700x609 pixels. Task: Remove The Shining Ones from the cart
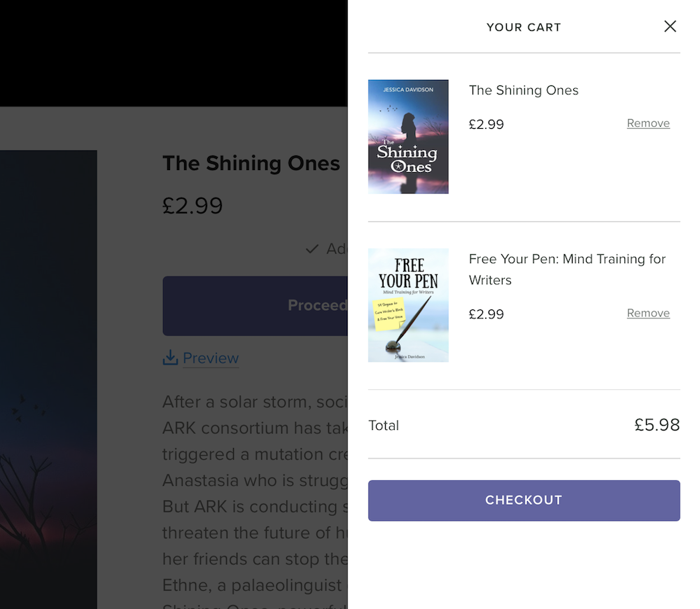[x=648, y=123]
